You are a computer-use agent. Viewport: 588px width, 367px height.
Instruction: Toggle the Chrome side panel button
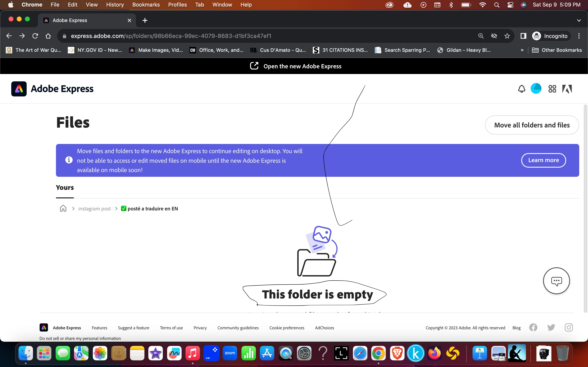point(523,36)
